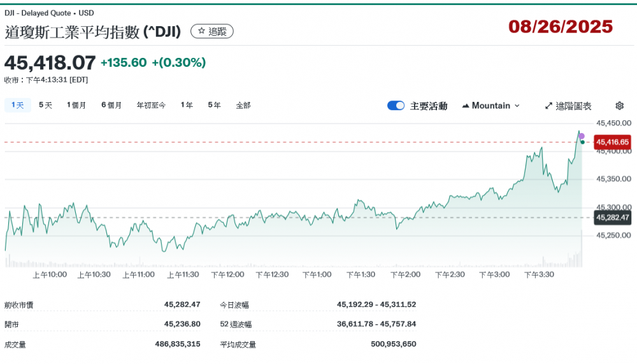
Task: Select the 5年 range
Action: tap(214, 105)
